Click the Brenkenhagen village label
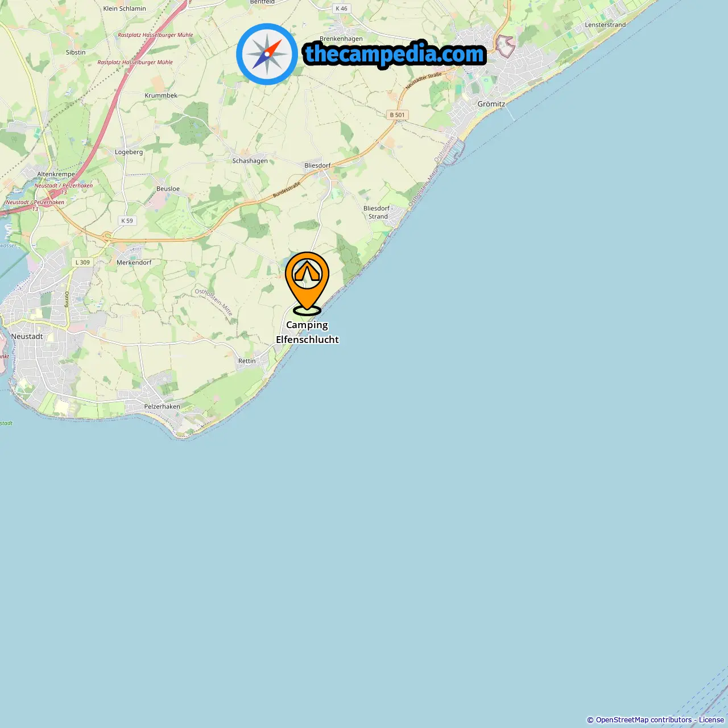This screenshot has height=728, width=728. pos(341,39)
